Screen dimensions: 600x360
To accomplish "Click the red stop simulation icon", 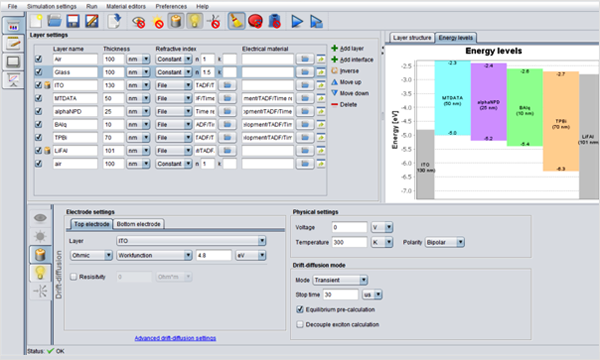I will [255, 21].
